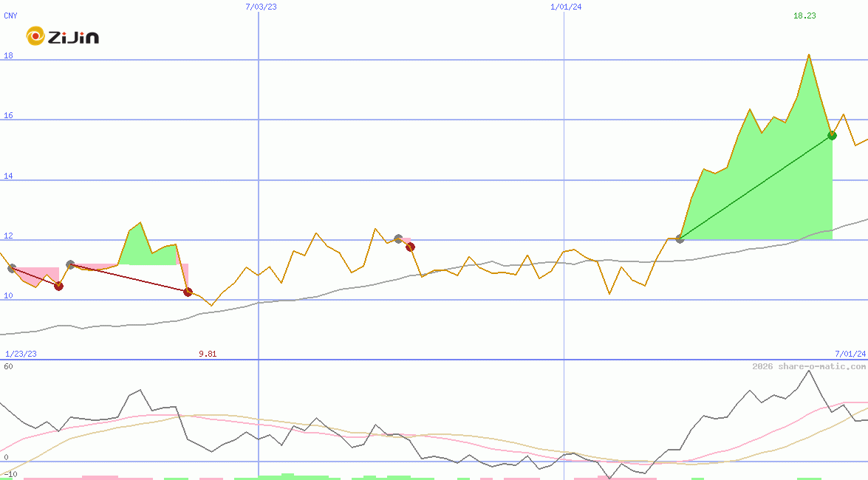Open the CNY currency label

tap(10, 16)
